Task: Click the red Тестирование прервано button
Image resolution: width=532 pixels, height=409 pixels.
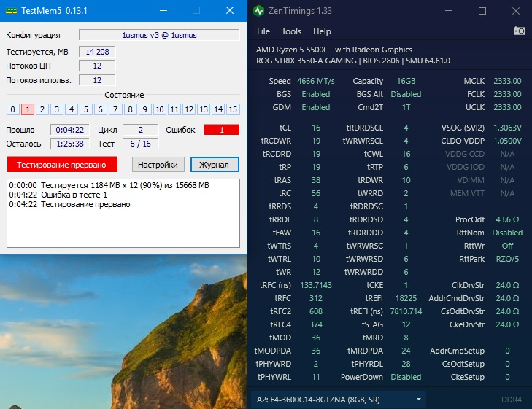Action: coord(62,165)
